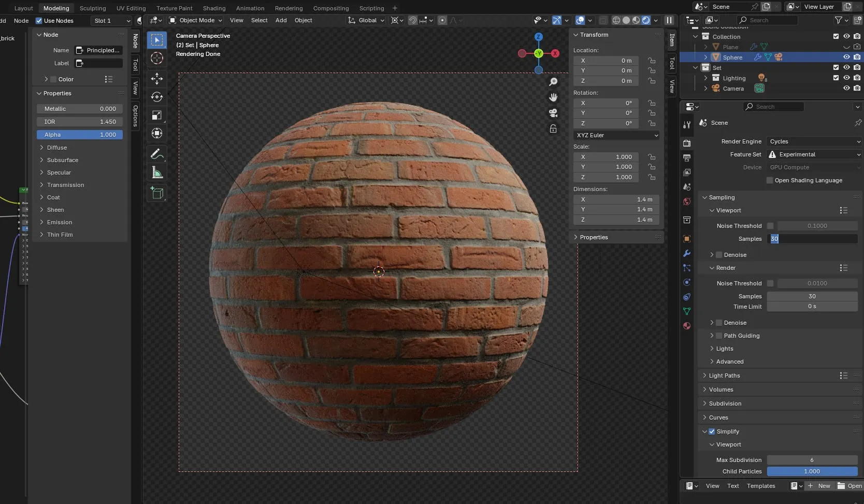Disable the Simplify checkbox

tap(712, 431)
